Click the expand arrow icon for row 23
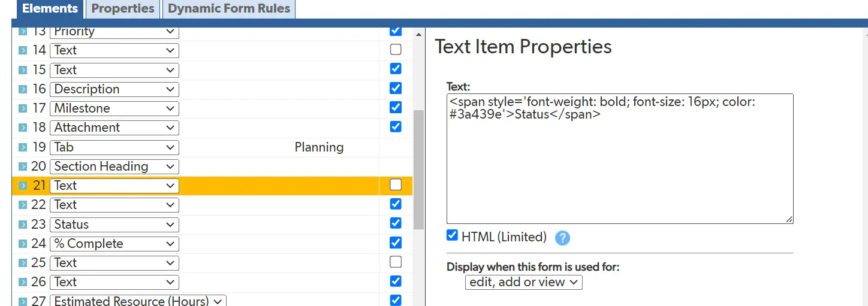Viewport: 868px width, 306px height. 23,225
